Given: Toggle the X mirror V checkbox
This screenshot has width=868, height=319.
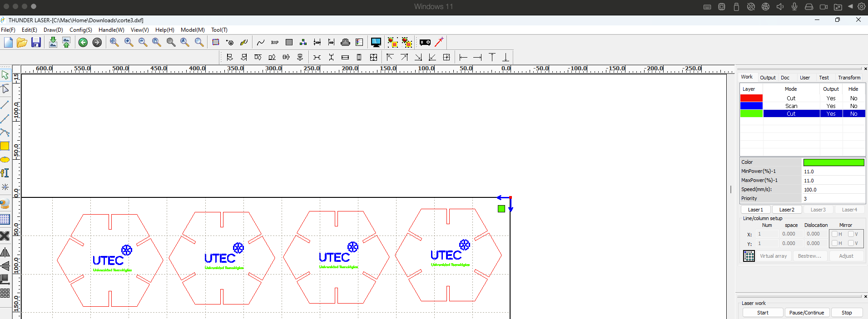Looking at the screenshot, I should click(x=851, y=234).
